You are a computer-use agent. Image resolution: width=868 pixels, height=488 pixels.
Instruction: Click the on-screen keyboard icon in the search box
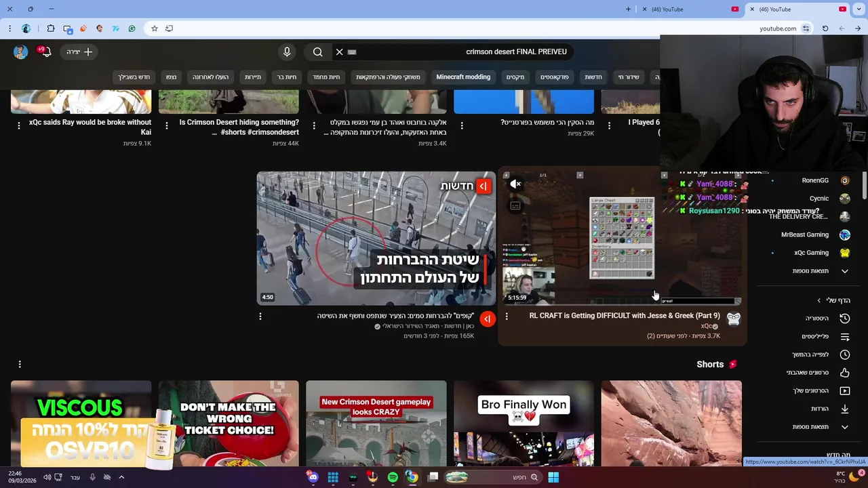click(352, 52)
